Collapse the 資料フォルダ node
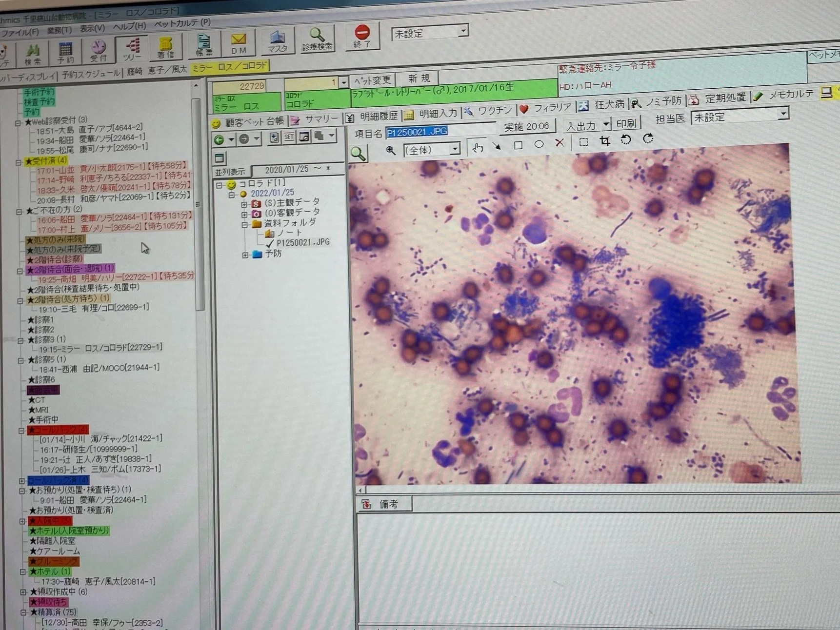840x630 pixels. (244, 225)
